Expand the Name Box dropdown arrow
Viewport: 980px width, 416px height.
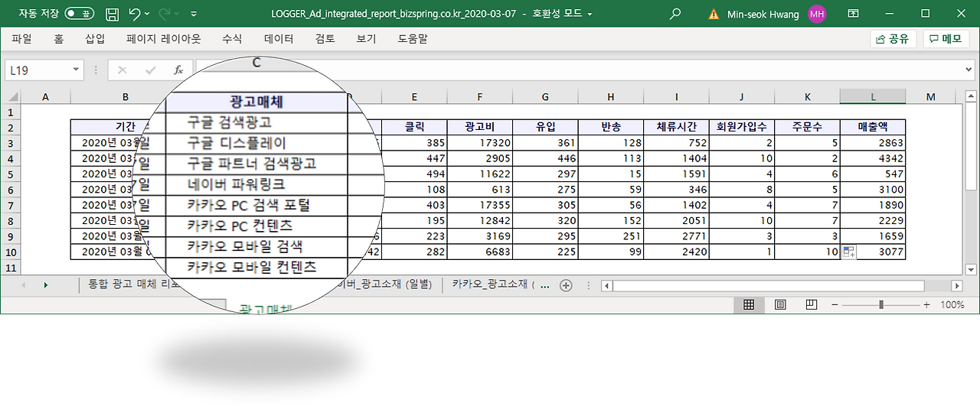[76, 70]
